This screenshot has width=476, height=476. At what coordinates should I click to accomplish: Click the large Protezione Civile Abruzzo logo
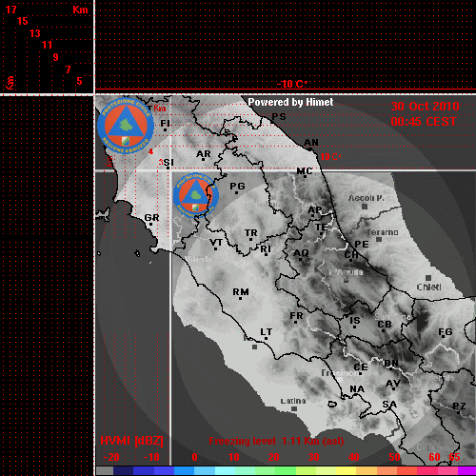point(126,126)
